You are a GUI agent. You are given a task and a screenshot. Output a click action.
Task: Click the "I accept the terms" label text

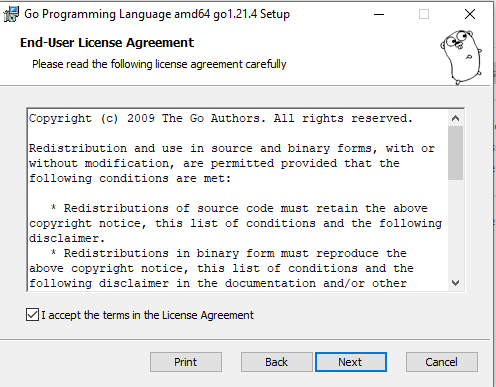[147, 315]
